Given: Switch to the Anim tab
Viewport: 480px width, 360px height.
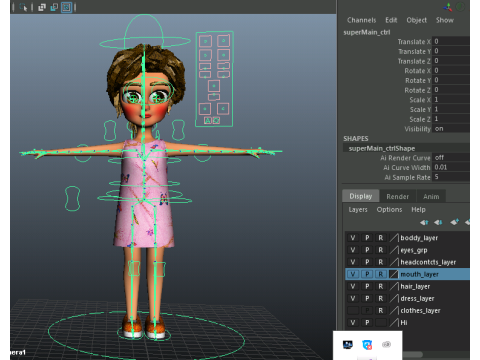Looking at the screenshot, I should pos(431,197).
